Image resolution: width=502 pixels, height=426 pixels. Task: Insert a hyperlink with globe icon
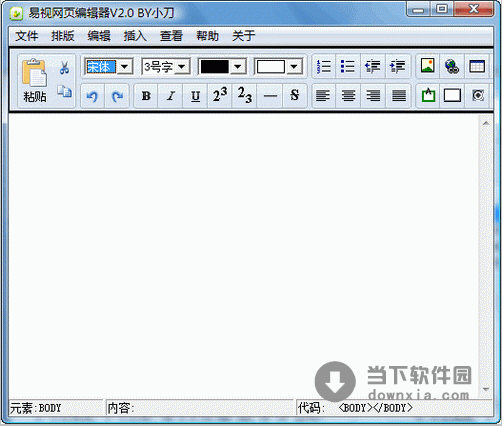tap(452, 66)
